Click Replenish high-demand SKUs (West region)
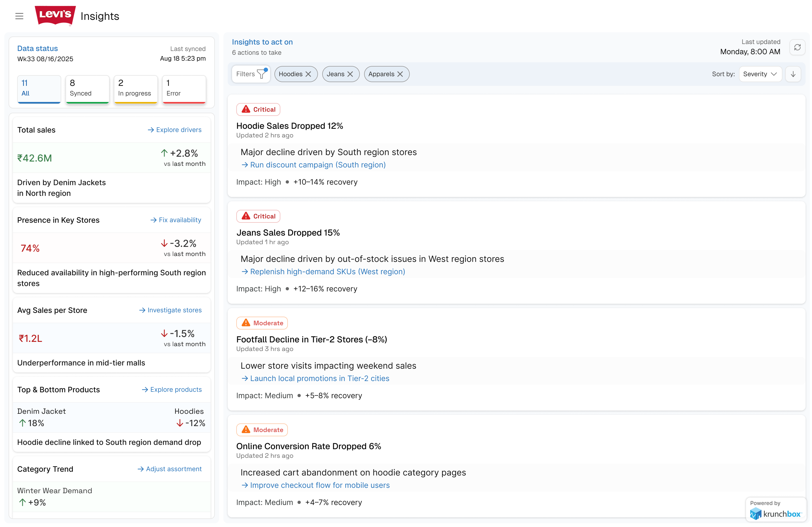This screenshot has width=812, height=527. click(323, 272)
